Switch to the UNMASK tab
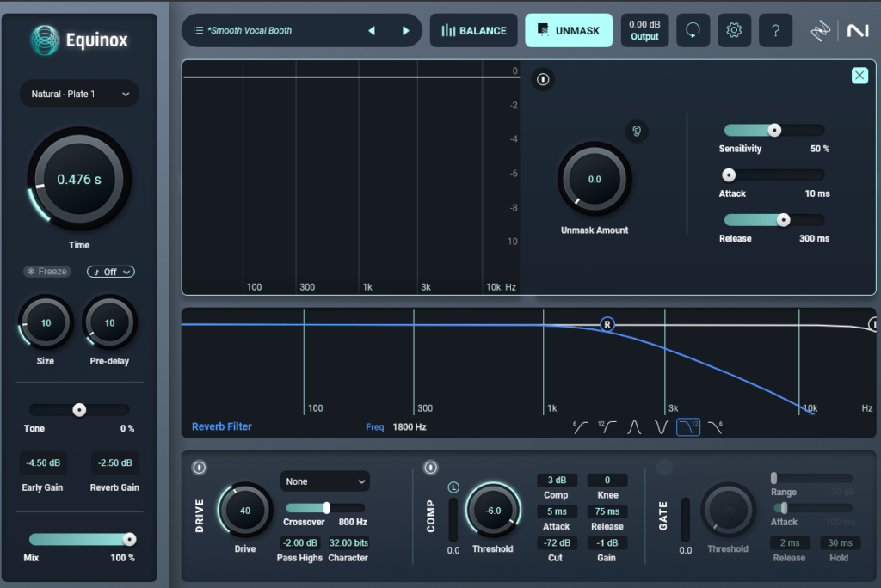Image resolution: width=881 pixels, height=588 pixels. point(569,29)
